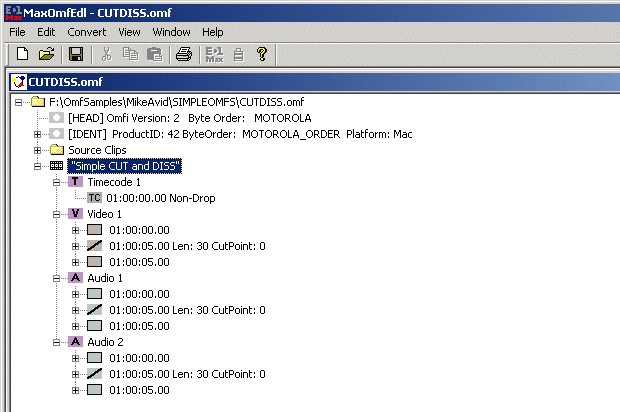The image size is (620, 412).
Task: Open the Help menu
Action: click(213, 32)
